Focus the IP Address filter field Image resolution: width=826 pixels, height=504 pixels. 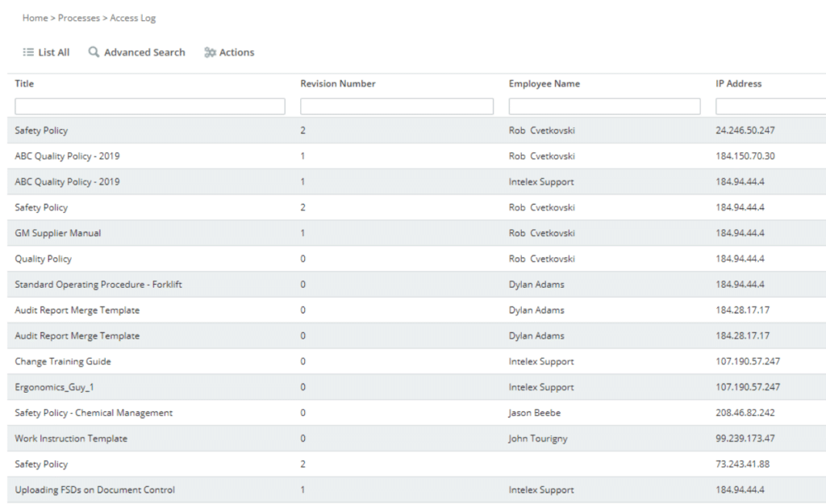tap(770, 106)
